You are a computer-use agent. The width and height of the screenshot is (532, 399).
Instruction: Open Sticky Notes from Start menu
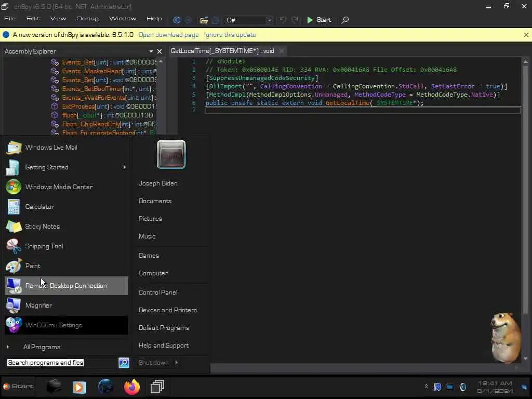[x=66, y=227]
